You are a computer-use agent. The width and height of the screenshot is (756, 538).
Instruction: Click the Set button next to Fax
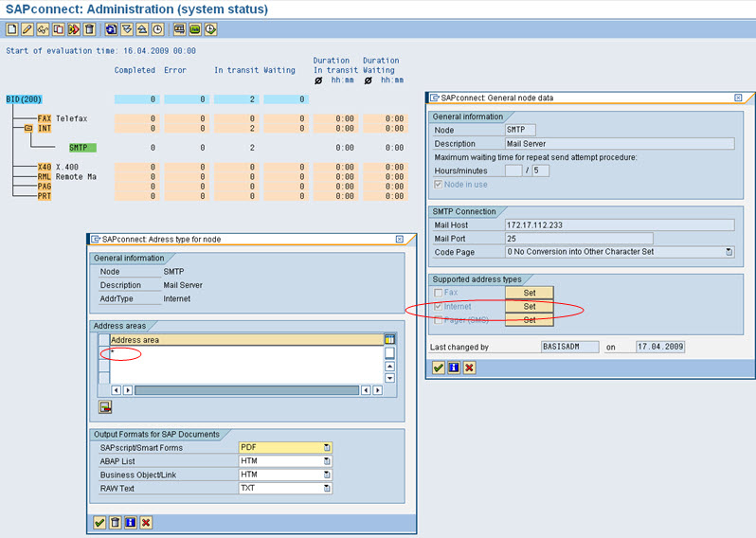point(530,293)
